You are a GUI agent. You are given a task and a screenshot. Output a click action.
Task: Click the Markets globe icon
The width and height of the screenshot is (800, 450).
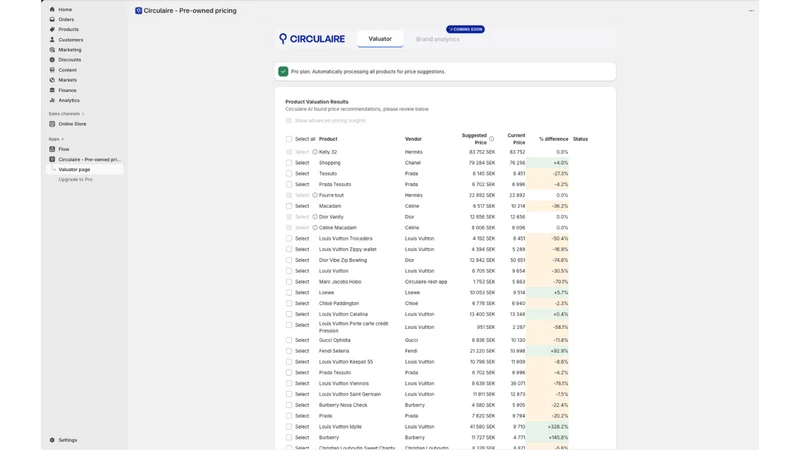click(52, 80)
